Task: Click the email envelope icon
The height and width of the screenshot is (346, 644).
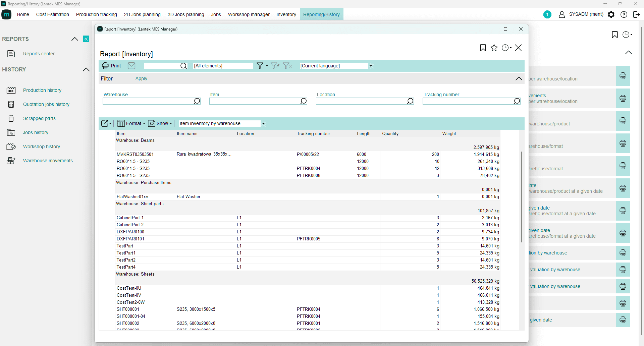Action: coord(131,66)
